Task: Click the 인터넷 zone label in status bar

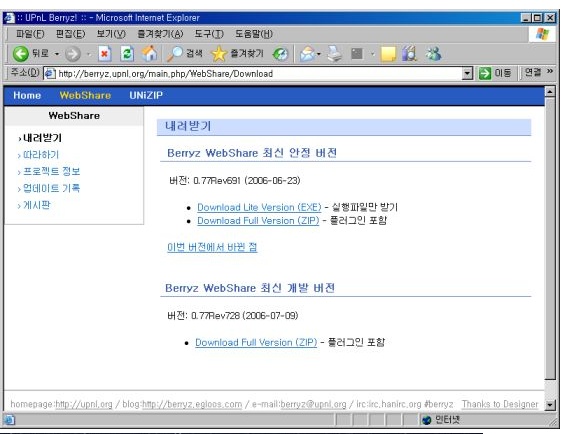Action: coord(447,420)
